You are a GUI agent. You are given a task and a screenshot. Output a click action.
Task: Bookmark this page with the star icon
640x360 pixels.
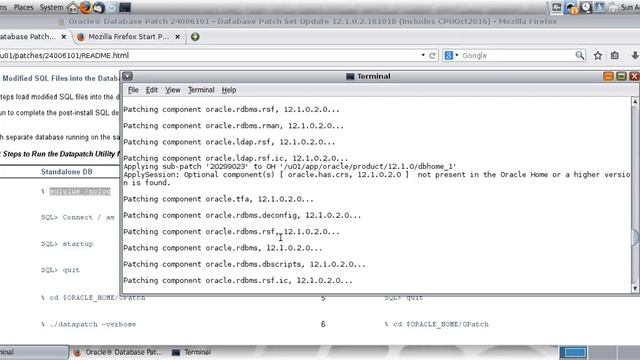(598, 56)
